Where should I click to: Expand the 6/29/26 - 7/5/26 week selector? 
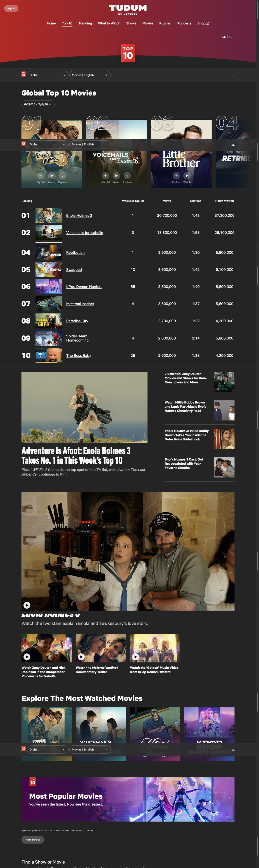(x=38, y=105)
